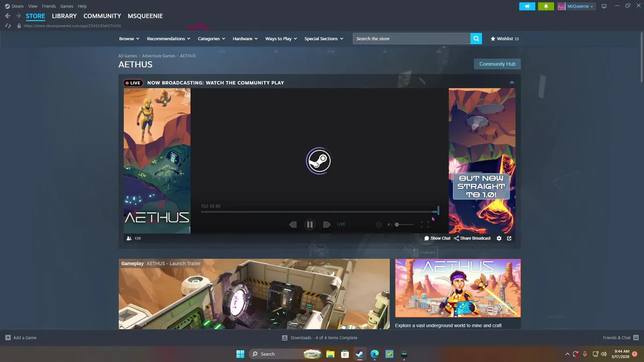The height and width of the screenshot is (362, 644).
Task: Click the broadcast timeline progress bar
Action: click(x=319, y=212)
